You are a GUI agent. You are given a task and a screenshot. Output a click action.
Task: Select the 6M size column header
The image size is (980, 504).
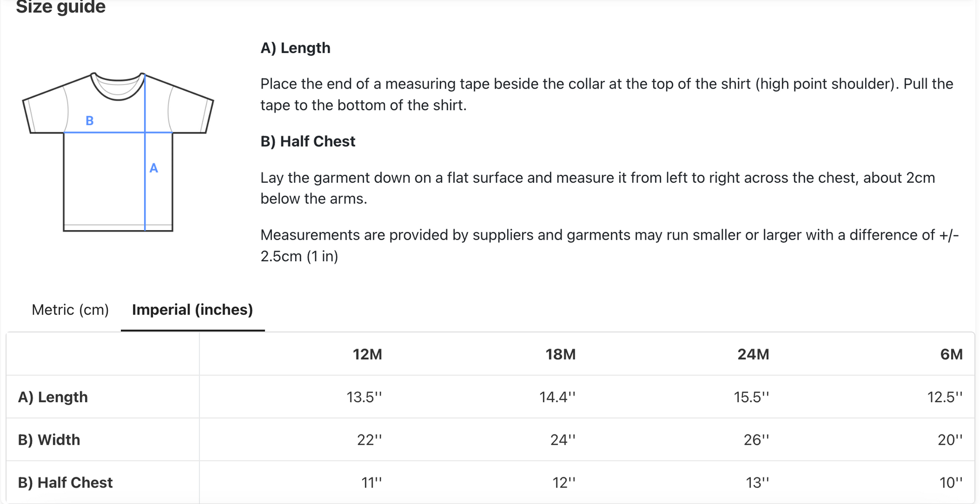coord(951,354)
